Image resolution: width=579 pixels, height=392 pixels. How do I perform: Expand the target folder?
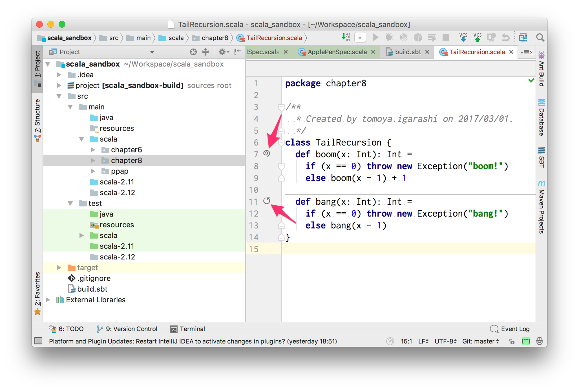tap(59, 268)
